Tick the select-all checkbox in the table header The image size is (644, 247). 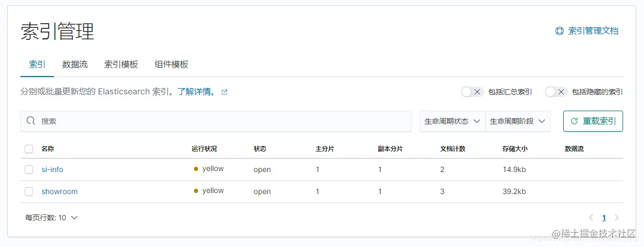click(29, 149)
